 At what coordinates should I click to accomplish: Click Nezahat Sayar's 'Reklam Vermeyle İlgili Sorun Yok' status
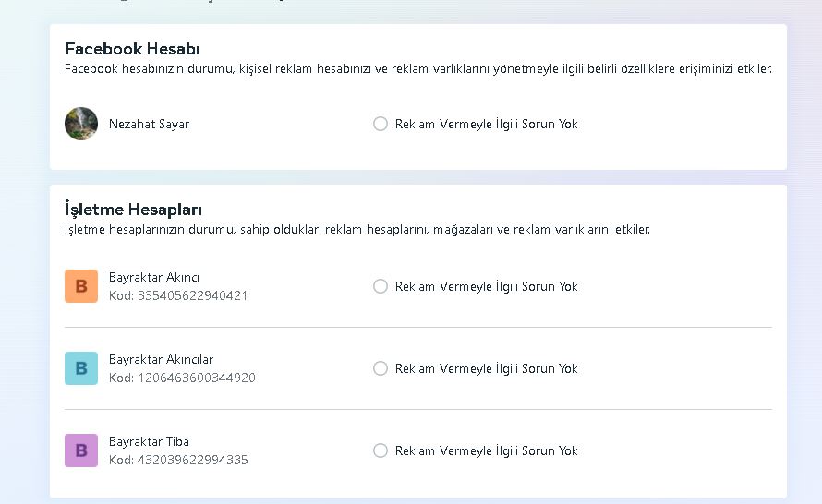pyautogui.click(x=486, y=125)
